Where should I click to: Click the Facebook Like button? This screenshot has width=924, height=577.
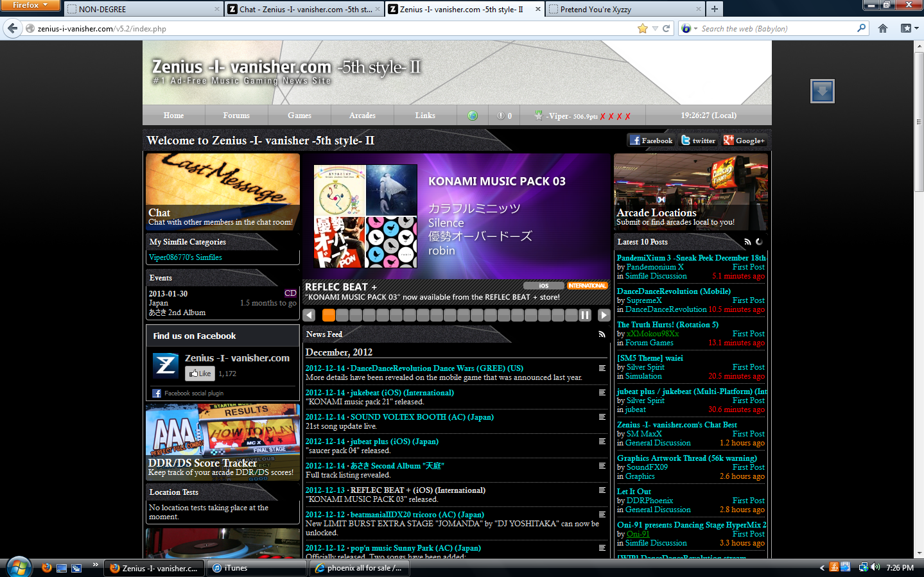(x=200, y=374)
